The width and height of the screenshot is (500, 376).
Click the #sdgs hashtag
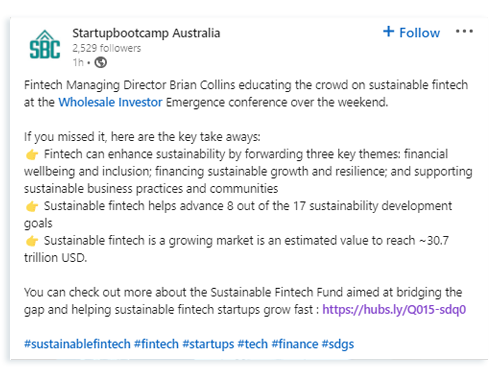[338, 344]
